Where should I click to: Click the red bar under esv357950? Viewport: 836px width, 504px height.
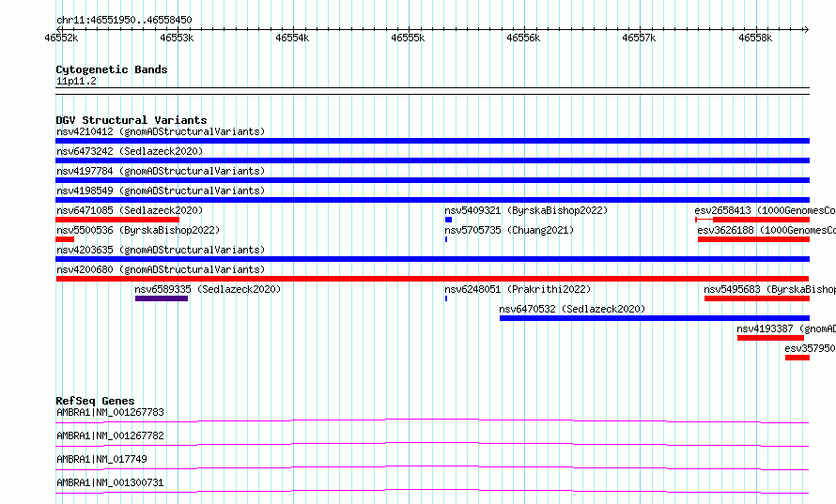(797, 358)
